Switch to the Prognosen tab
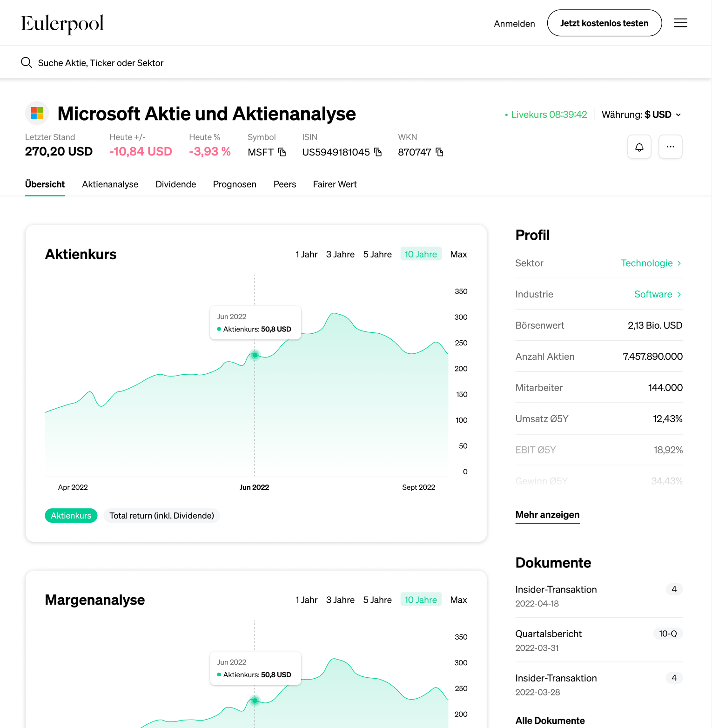This screenshot has height=728, width=712. tap(235, 184)
